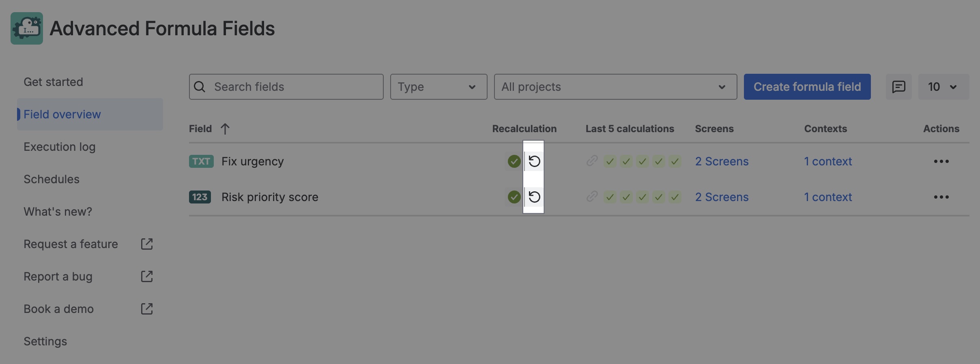Click link icon in Fix urgency row
Image resolution: width=980 pixels, height=364 pixels.
click(x=592, y=161)
